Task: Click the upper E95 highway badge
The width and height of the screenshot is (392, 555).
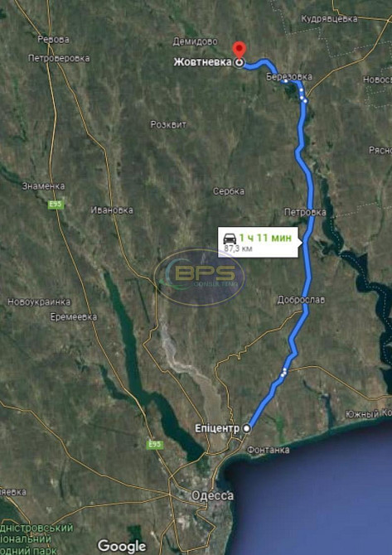Action: pos(56,205)
